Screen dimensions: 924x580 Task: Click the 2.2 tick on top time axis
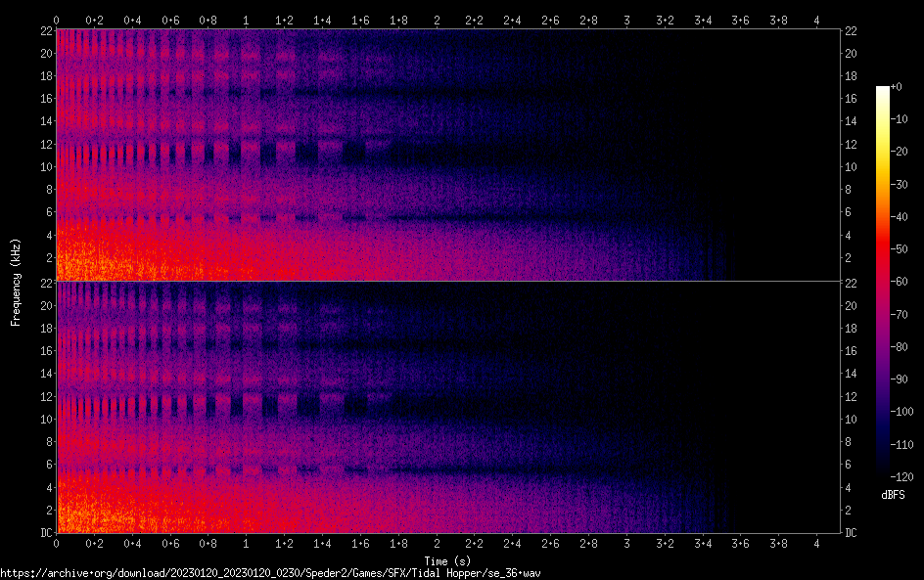474,20
